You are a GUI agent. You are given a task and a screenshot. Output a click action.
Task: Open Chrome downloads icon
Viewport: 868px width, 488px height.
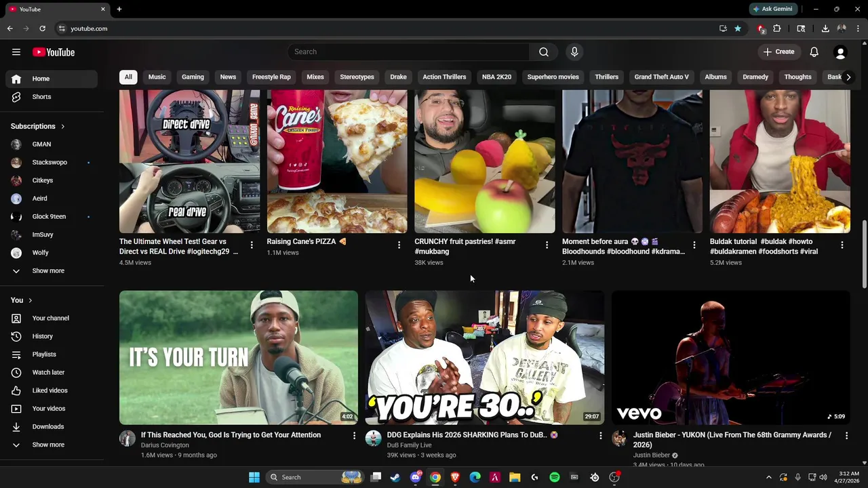pos(825,28)
